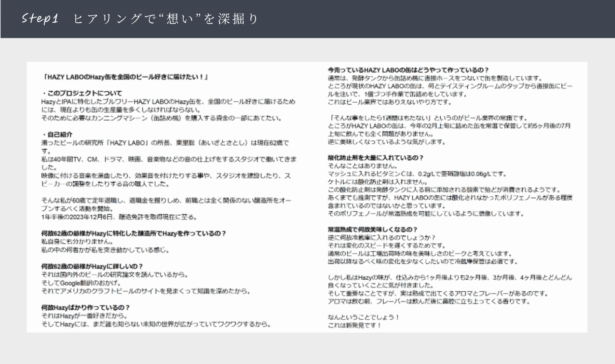
Task: Click the slide title "Step1 ヒアリングで"想い"を深掘り"
Action: pos(140,19)
